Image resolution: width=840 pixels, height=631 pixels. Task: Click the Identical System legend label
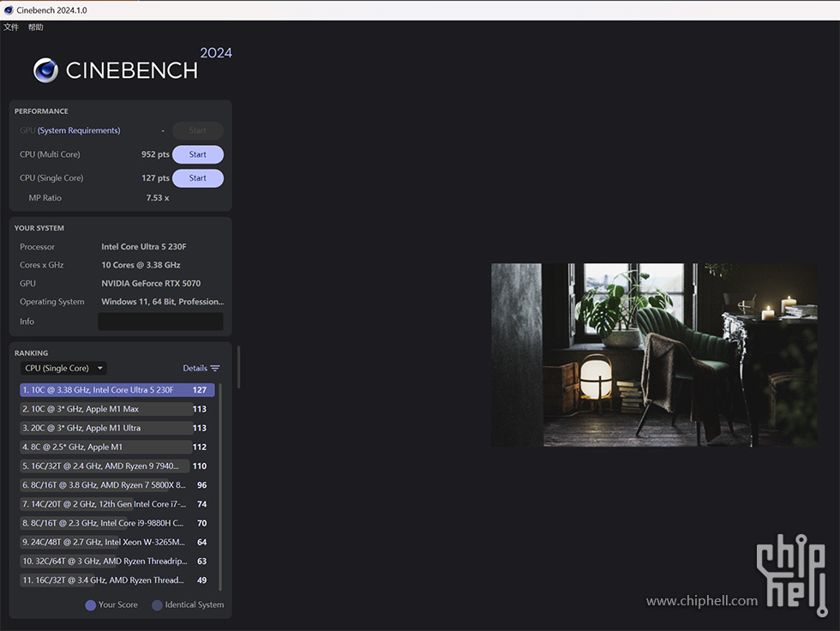(x=195, y=604)
